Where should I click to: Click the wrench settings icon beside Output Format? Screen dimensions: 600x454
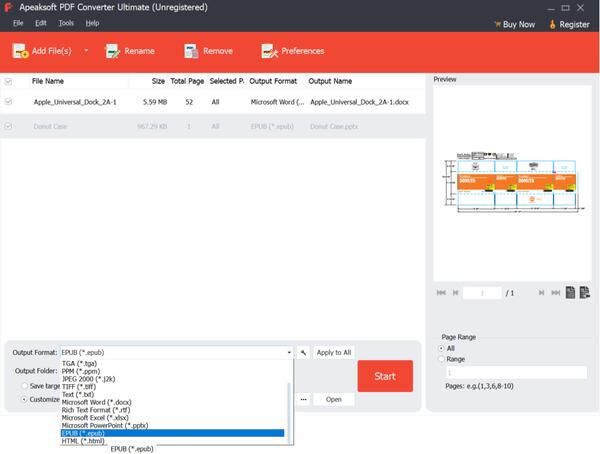[x=303, y=353]
